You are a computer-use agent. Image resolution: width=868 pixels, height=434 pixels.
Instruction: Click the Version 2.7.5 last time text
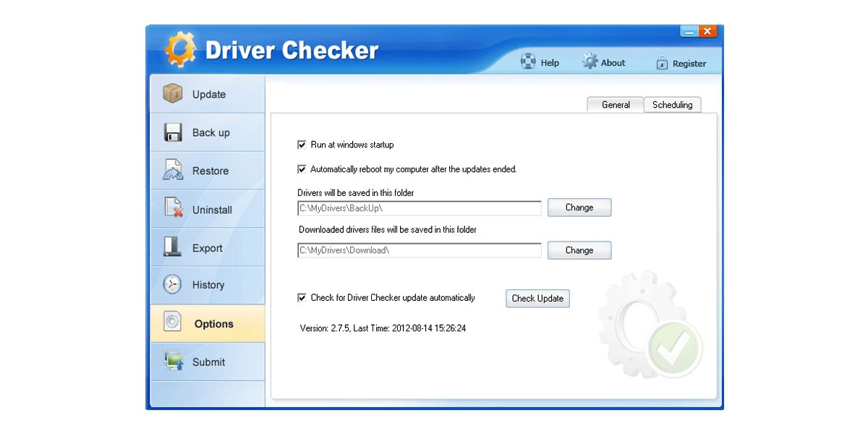tap(383, 328)
